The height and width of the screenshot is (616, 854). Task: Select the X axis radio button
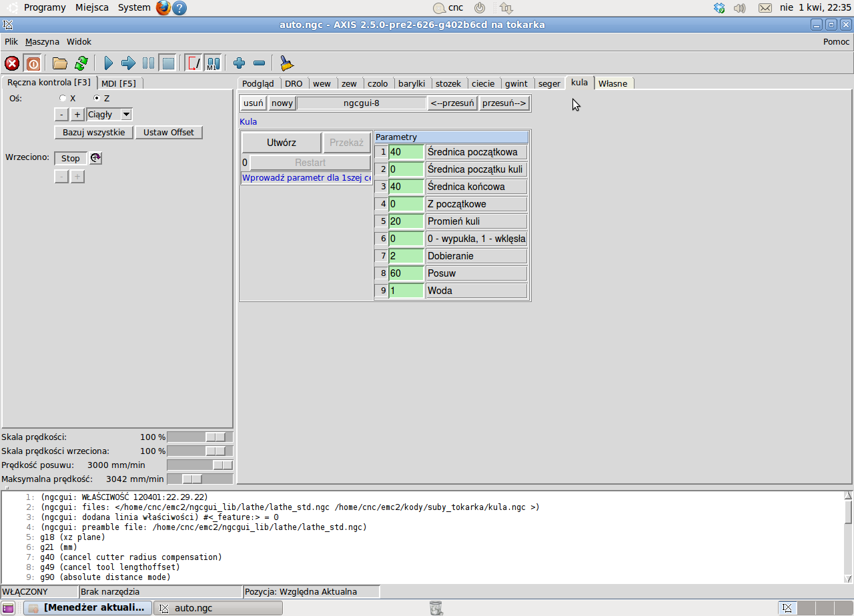pyautogui.click(x=63, y=98)
